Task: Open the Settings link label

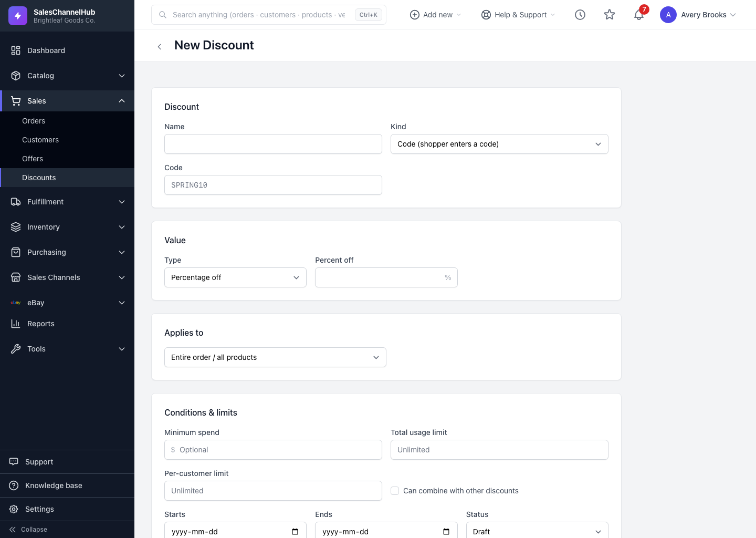Action: [39, 509]
